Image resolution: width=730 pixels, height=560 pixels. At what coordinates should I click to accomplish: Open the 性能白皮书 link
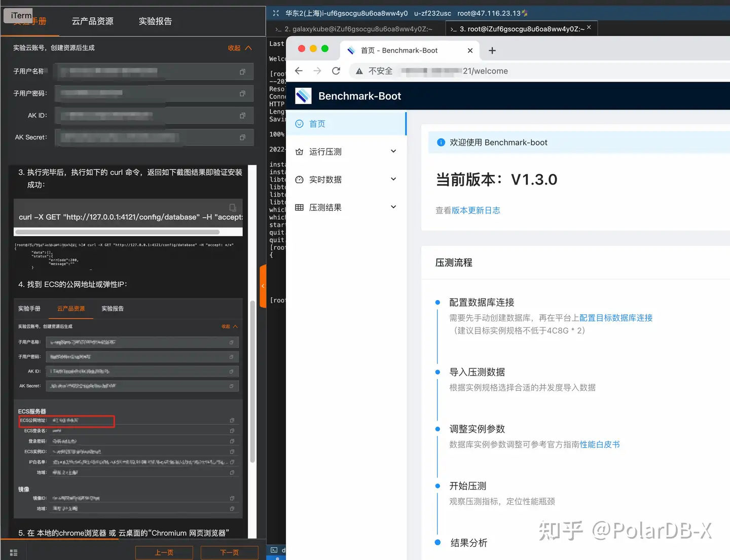(x=600, y=444)
